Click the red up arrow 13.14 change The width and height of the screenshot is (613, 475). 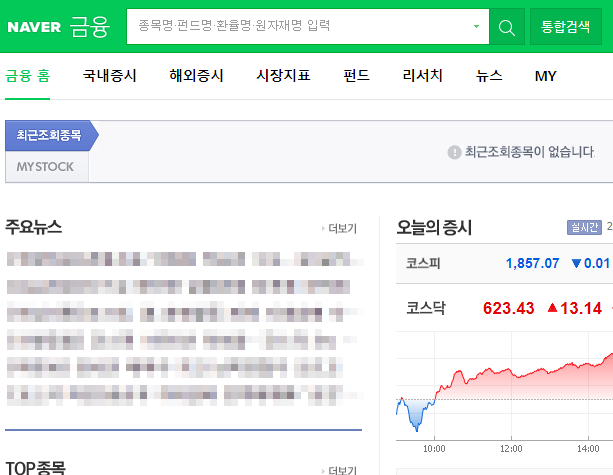coord(574,308)
